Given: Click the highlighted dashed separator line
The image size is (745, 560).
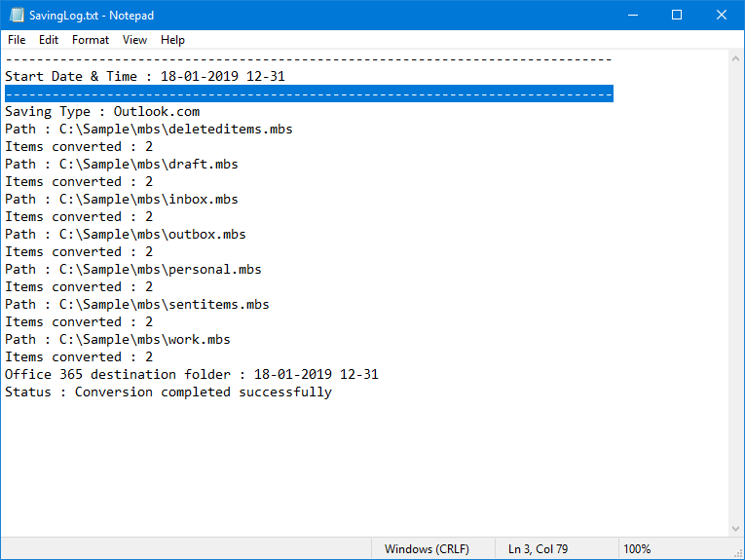Looking at the screenshot, I should pyautogui.click(x=309, y=94).
